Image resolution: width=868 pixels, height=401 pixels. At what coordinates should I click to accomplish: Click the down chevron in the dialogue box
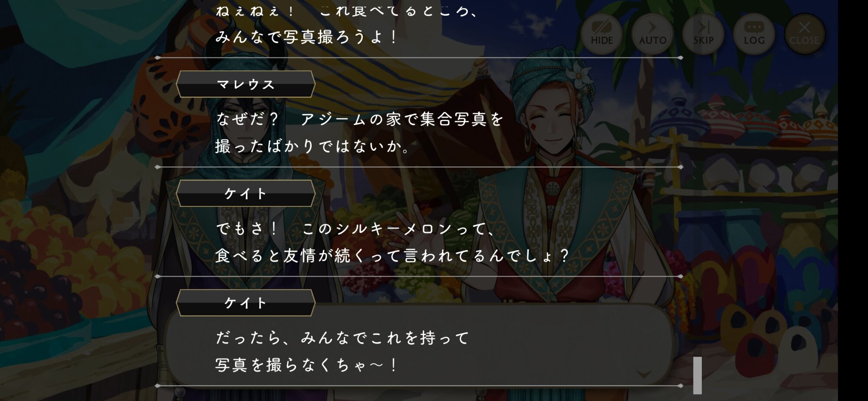pyautogui.click(x=643, y=374)
